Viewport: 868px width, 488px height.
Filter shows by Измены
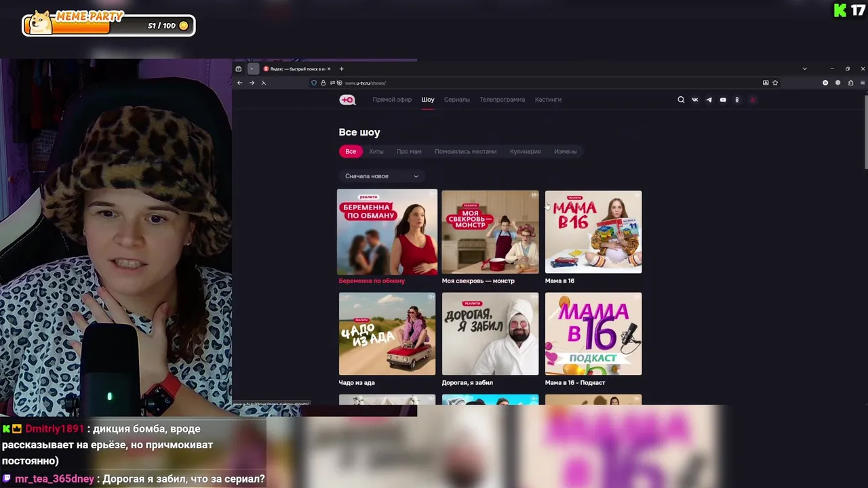click(x=566, y=151)
